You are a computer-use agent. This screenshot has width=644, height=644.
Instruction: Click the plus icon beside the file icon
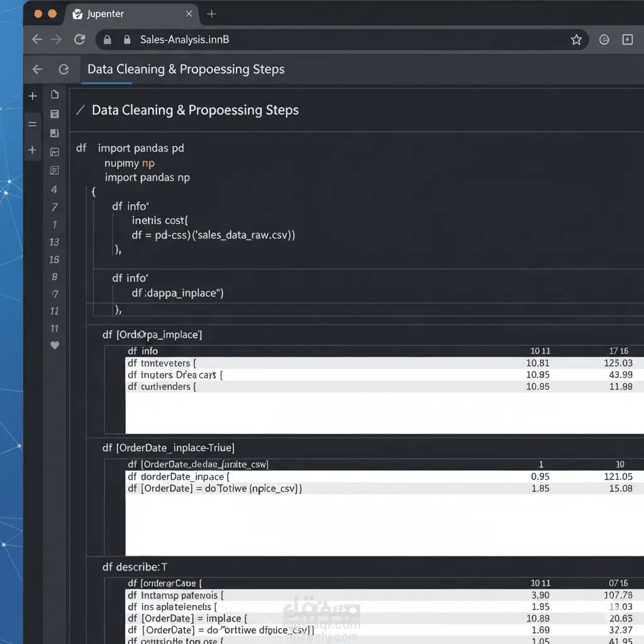click(x=33, y=96)
